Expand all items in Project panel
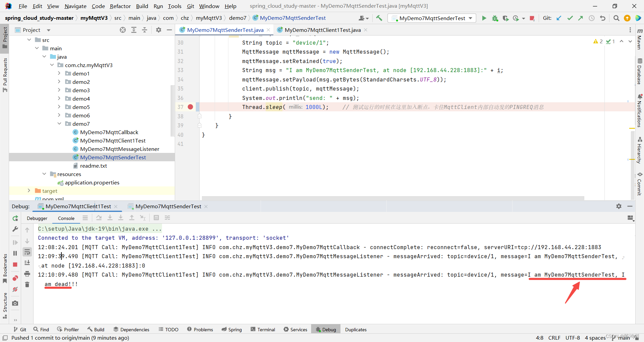The image size is (644, 342). pos(134,30)
